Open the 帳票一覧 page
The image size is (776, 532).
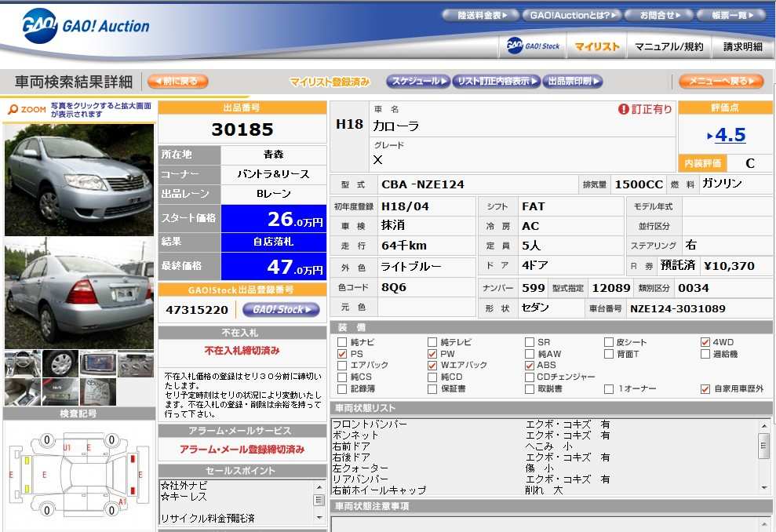[731, 16]
